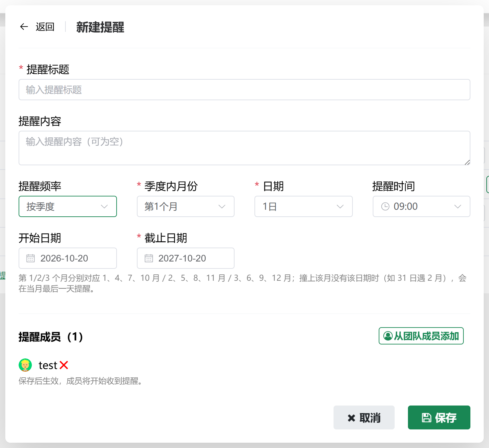Click chevron arrow in 第1个月 select

[222, 206]
